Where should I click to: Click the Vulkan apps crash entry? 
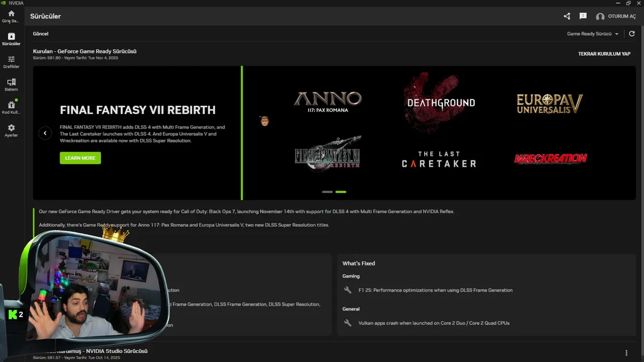click(x=434, y=323)
